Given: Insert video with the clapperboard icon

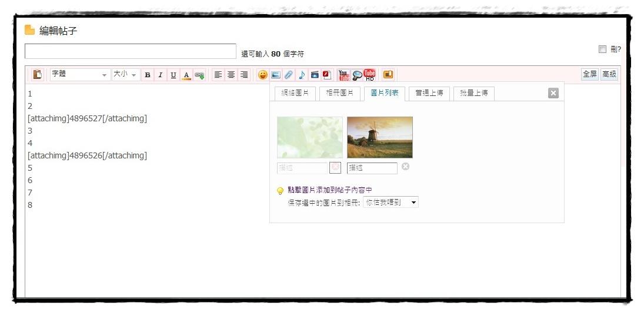Looking at the screenshot, I should pos(315,75).
